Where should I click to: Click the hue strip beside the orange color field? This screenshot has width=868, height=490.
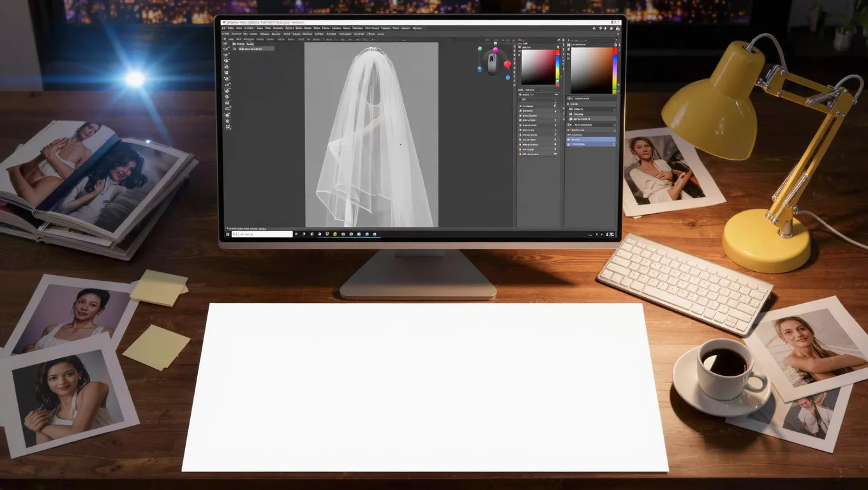click(615, 70)
